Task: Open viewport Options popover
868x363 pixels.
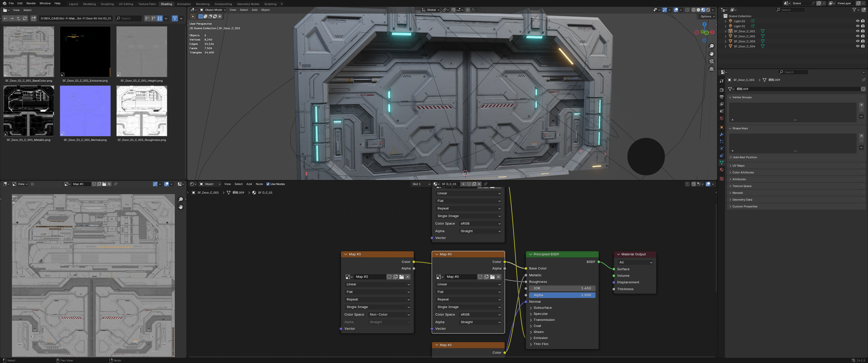Action: pos(707,16)
